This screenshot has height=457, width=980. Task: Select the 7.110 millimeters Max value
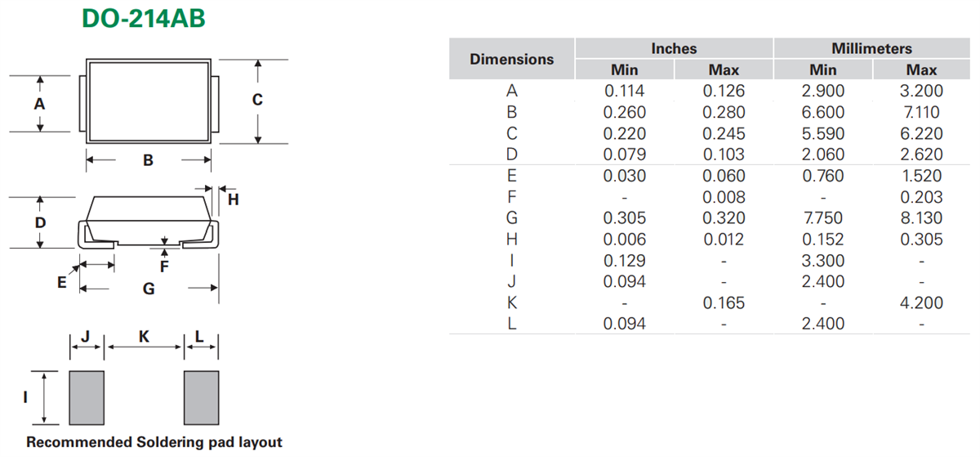921,113
